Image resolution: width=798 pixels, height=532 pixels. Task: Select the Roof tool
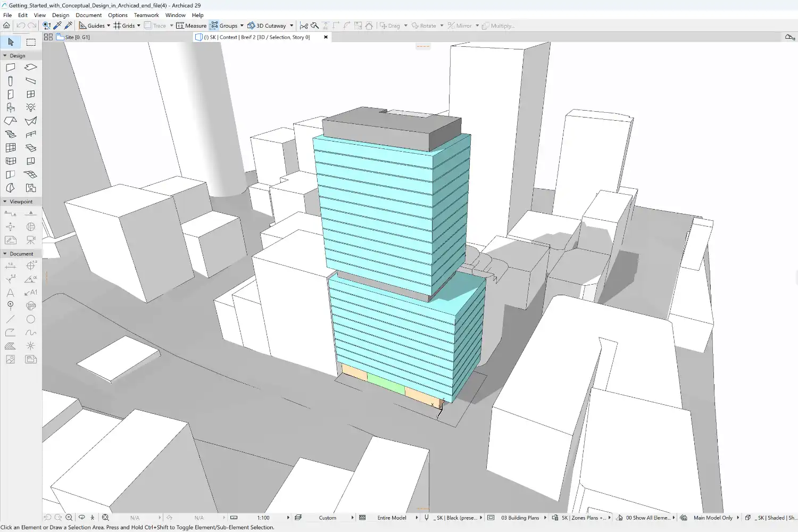point(11,121)
